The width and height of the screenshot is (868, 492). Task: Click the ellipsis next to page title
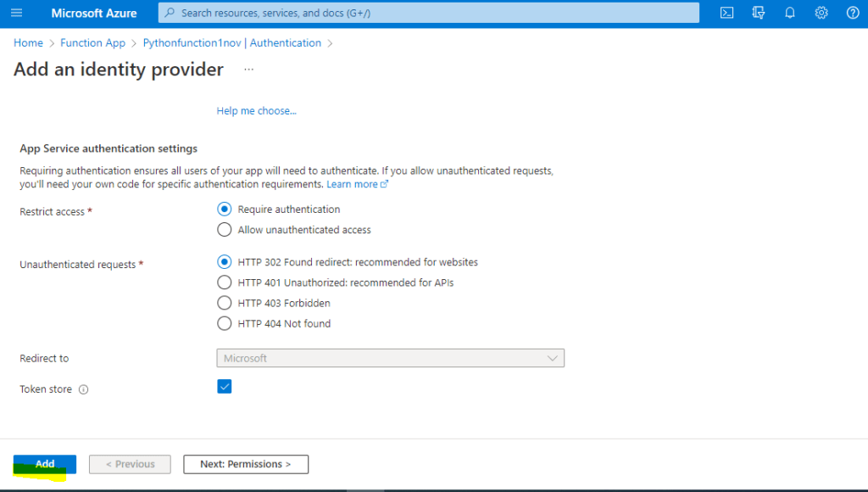pyautogui.click(x=248, y=70)
